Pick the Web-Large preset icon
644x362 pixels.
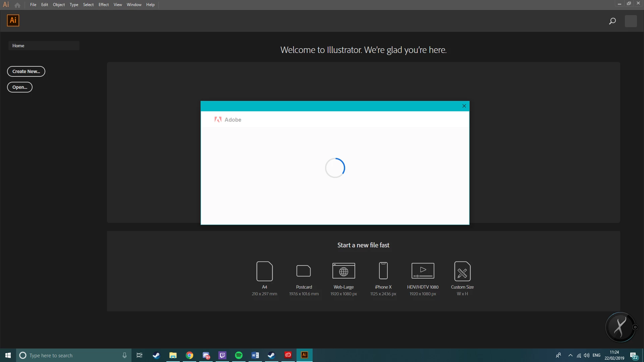coord(343,271)
